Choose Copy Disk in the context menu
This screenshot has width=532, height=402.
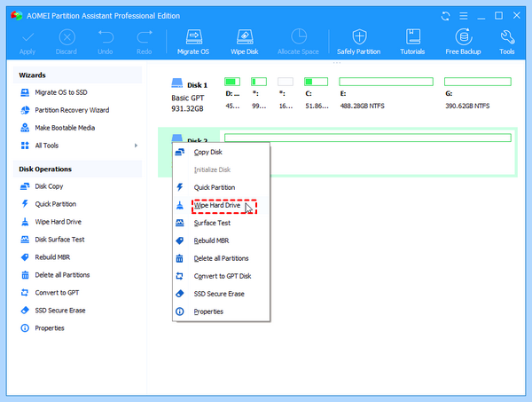[221, 152]
